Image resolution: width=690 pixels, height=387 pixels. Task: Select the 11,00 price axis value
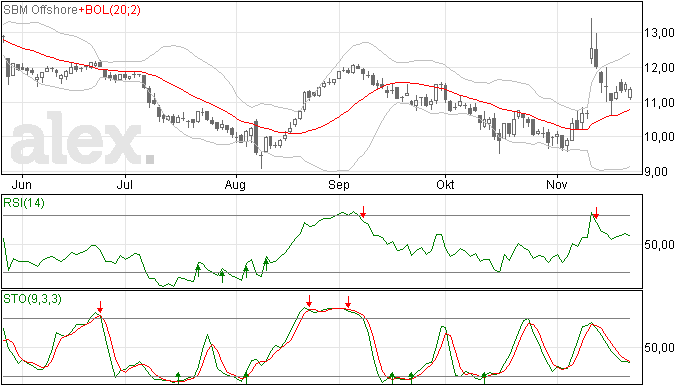coord(659,103)
